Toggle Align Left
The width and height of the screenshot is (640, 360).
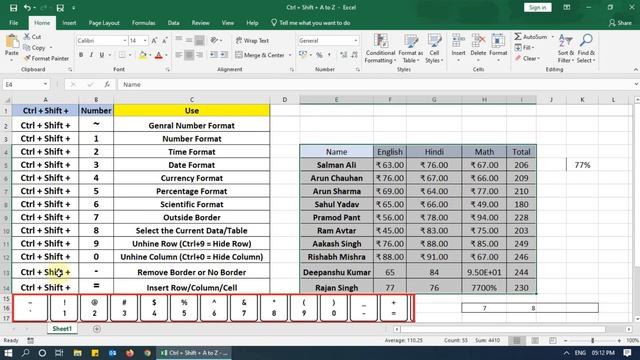[179, 55]
